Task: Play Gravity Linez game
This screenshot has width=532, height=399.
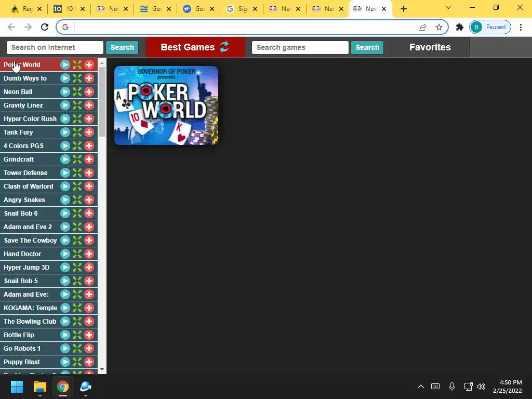Action: point(65,105)
